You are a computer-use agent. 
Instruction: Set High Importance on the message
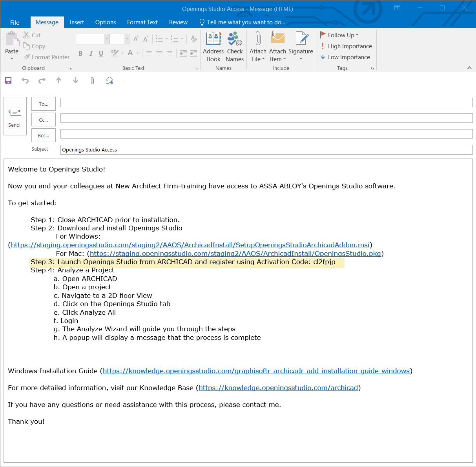click(x=346, y=46)
